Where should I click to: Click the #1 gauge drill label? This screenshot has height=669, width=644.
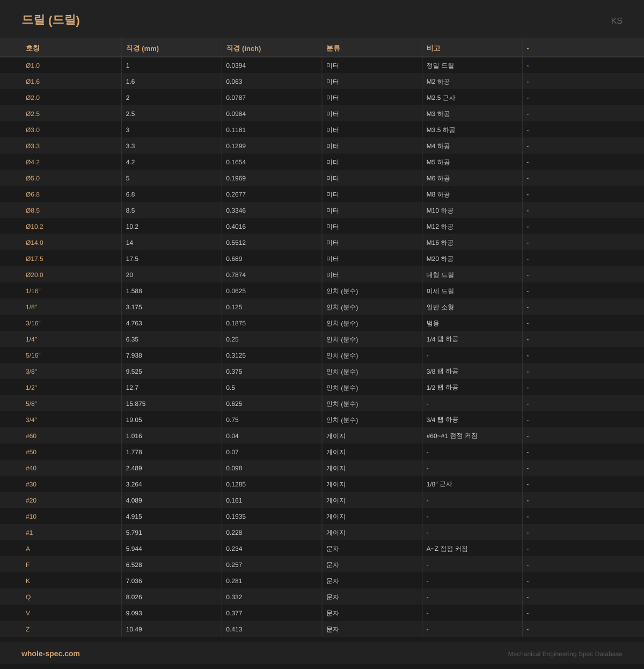[x=30, y=533]
